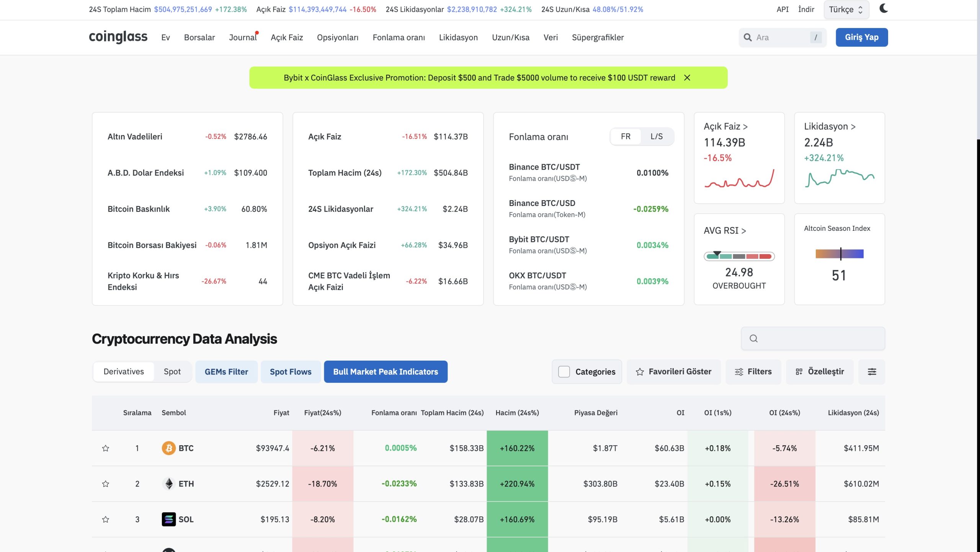Open the Journal menu item
980x552 pixels.
[x=243, y=38]
